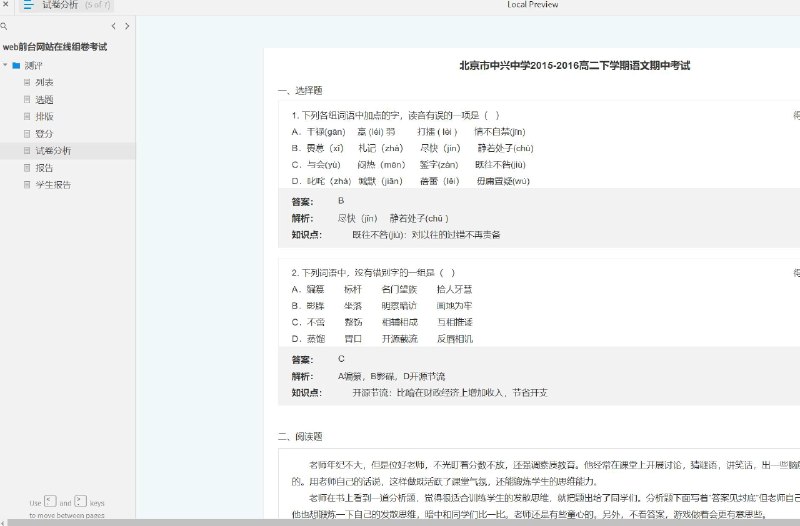The width and height of the screenshot is (800, 526).
Task: Toggle the sitemap menu icon
Action: point(29,5)
